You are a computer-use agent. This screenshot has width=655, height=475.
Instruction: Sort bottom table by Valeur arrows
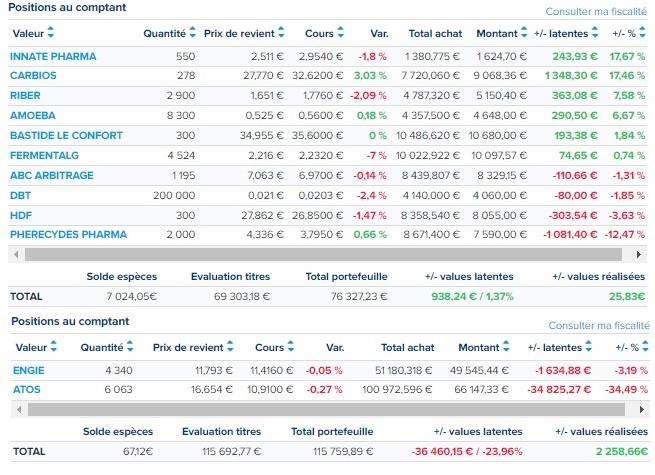coord(53,346)
